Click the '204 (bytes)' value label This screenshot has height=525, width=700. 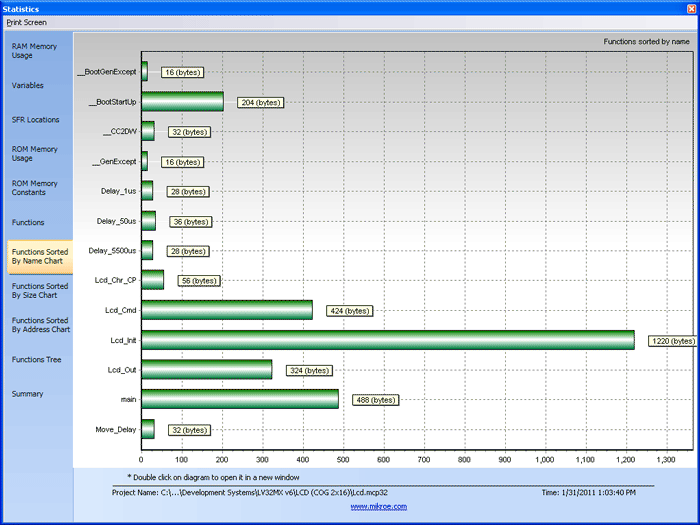(261, 103)
